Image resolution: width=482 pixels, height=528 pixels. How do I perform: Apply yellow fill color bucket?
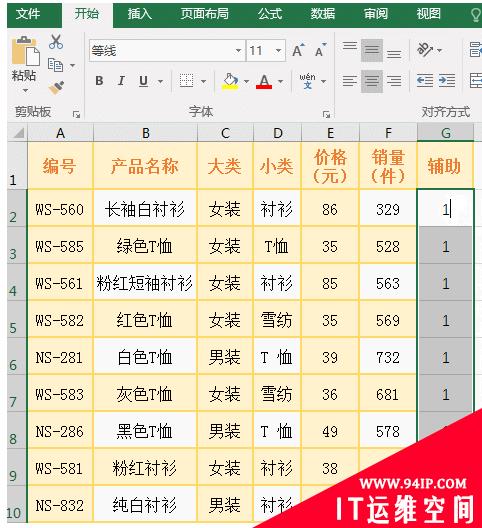(230, 81)
